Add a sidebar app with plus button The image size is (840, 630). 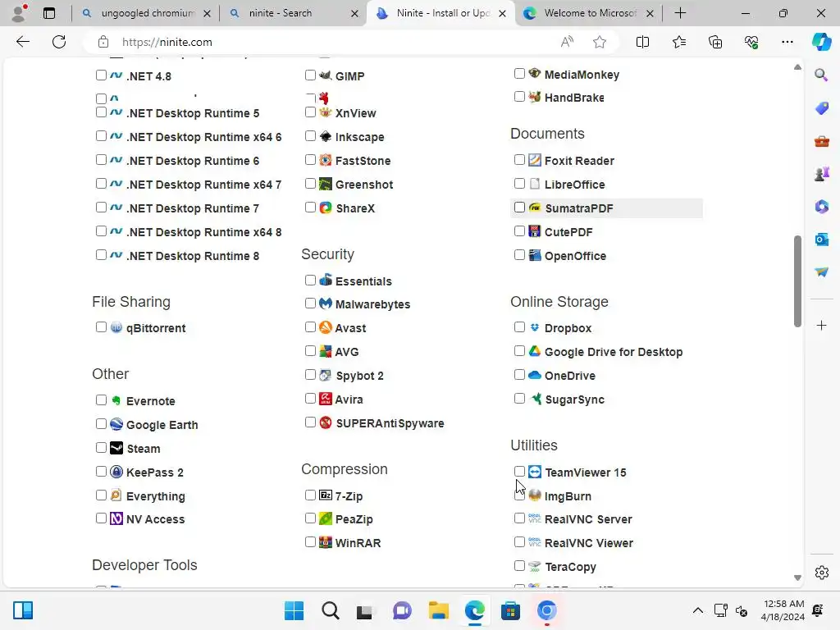(x=821, y=325)
